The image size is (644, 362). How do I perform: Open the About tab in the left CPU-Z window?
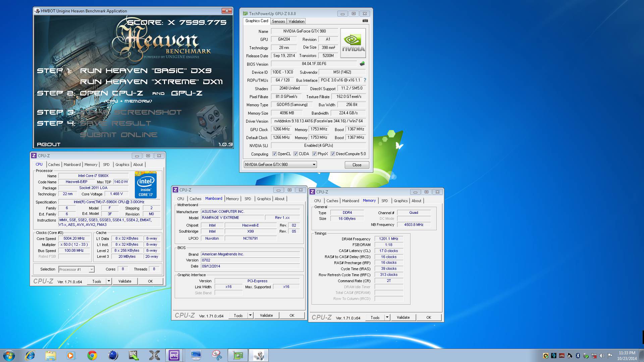(138, 165)
